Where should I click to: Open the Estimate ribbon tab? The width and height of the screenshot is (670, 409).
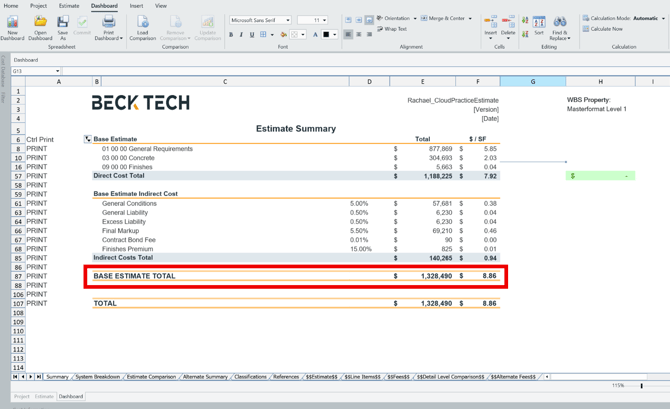[x=69, y=6]
